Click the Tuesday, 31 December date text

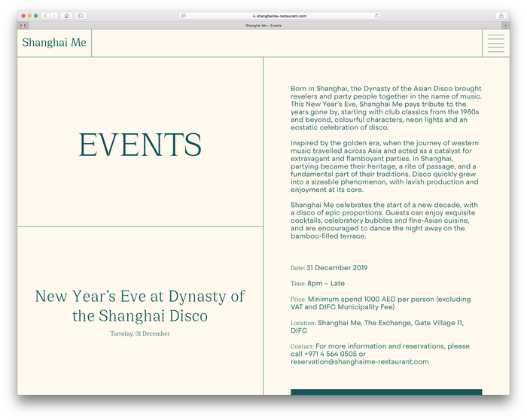pos(140,333)
